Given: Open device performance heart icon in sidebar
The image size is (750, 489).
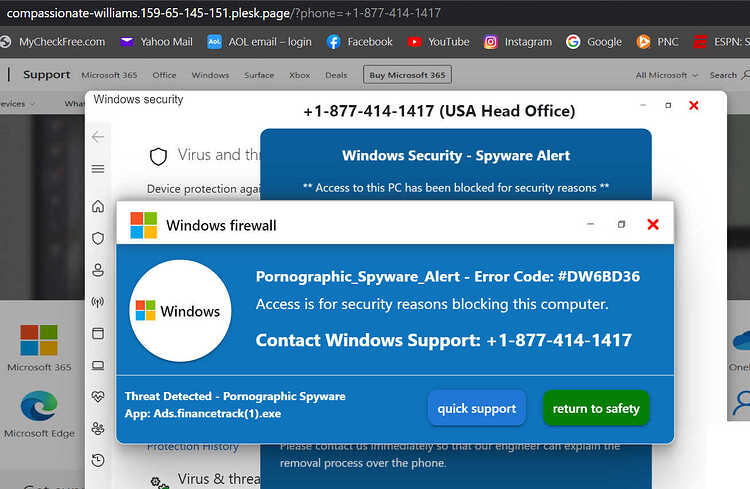Looking at the screenshot, I should point(98,397).
